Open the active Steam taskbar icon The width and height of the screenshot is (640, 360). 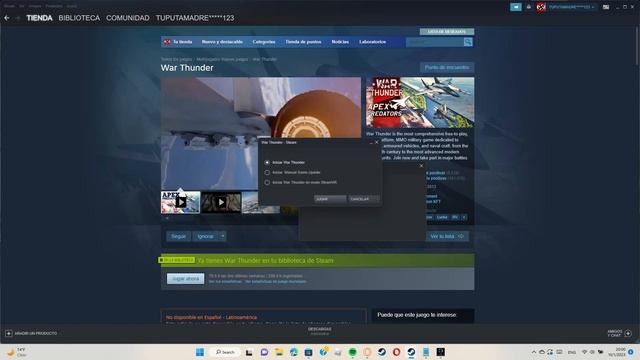[411, 352]
